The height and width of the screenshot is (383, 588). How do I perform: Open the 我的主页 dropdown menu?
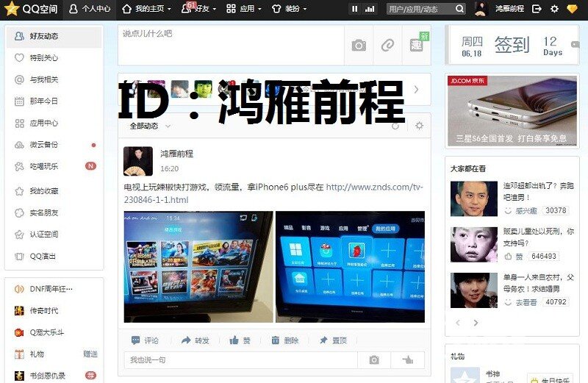pos(146,9)
